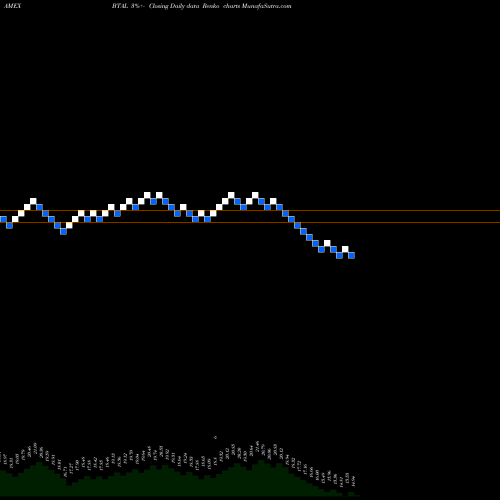The height and width of the screenshot is (500, 500).
Task: Click the 16.71 price label at the bottom
Action: (x=65, y=471)
